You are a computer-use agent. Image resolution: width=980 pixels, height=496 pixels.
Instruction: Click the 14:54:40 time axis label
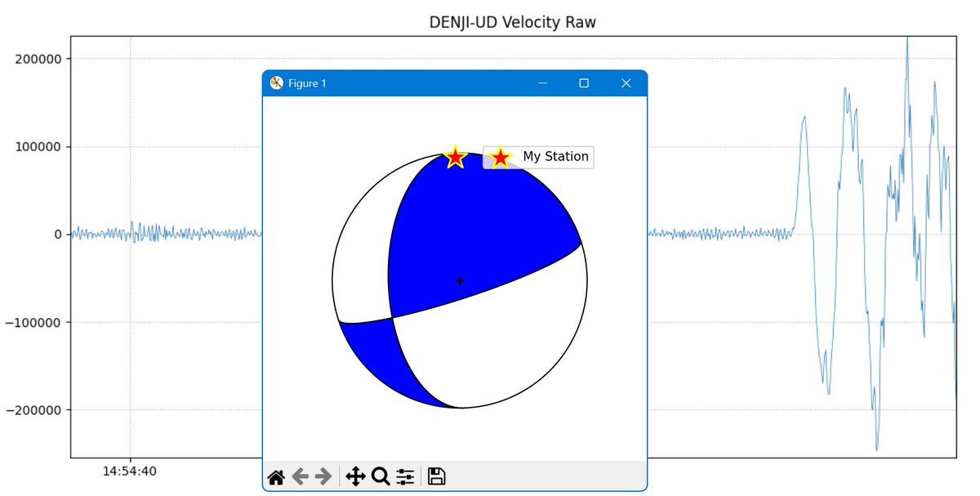pyautogui.click(x=131, y=472)
